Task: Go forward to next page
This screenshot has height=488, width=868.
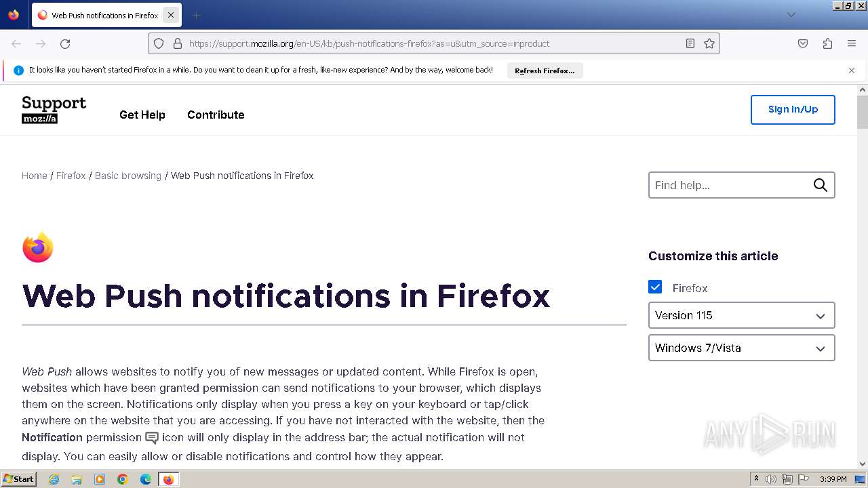Action: point(41,43)
